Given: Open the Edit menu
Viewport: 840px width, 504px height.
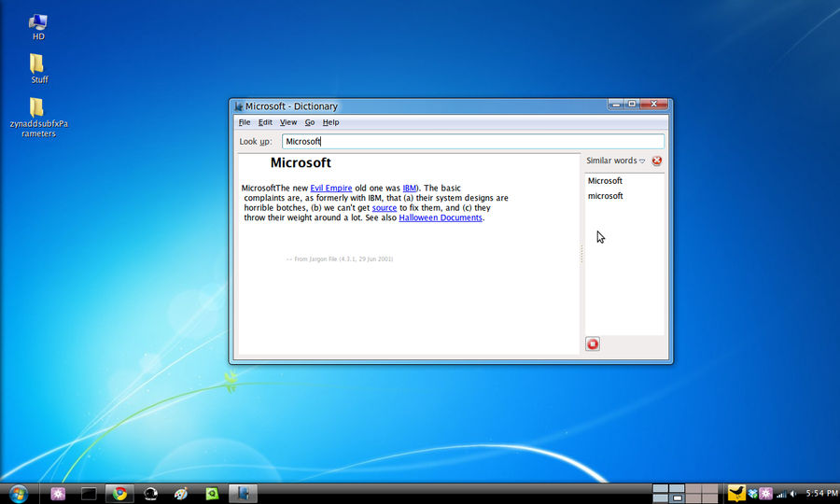Looking at the screenshot, I should coord(265,122).
